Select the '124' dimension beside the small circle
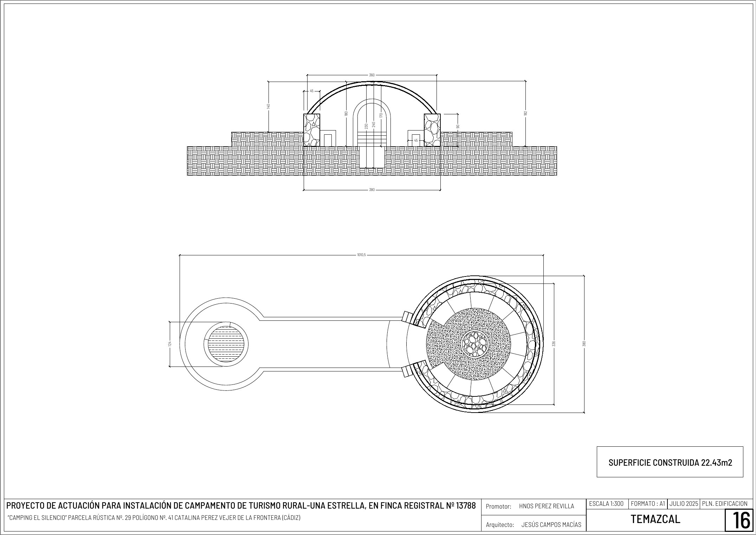Viewport: 756px width, 535px height. coord(170,344)
